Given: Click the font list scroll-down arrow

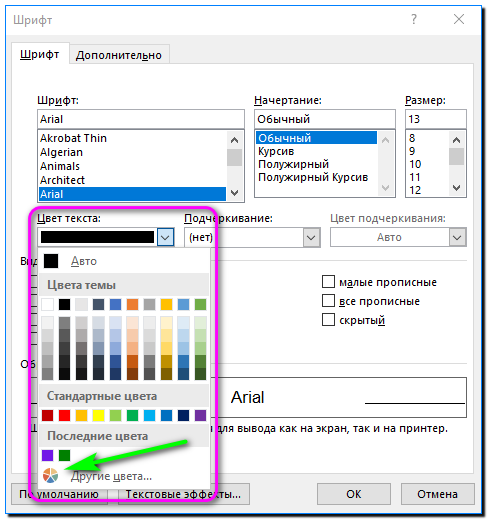Looking at the screenshot, I should (235, 193).
